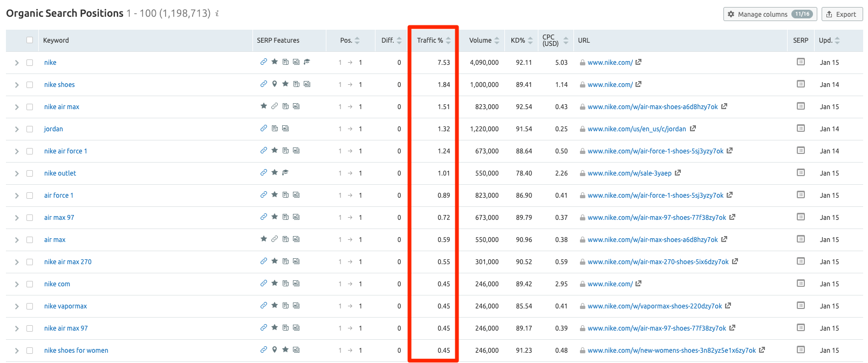Click the 4,090,000 volume value
This screenshot has height=363, width=868.
coord(484,63)
